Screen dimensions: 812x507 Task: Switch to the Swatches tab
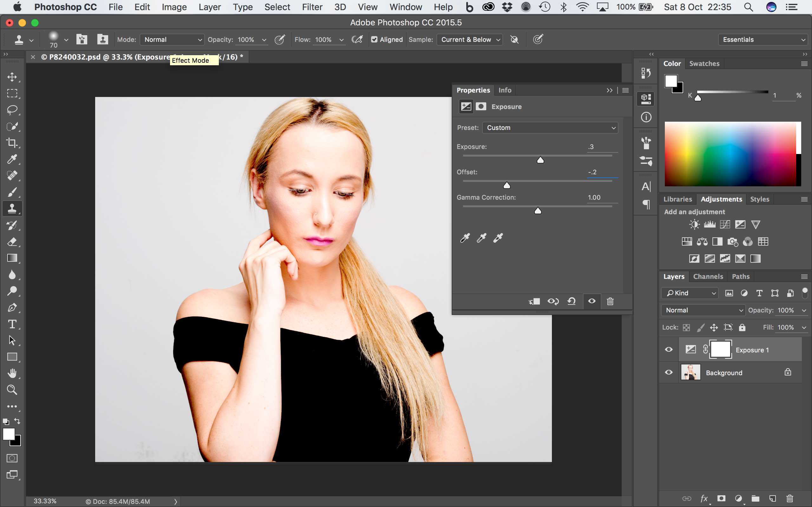tap(704, 63)
